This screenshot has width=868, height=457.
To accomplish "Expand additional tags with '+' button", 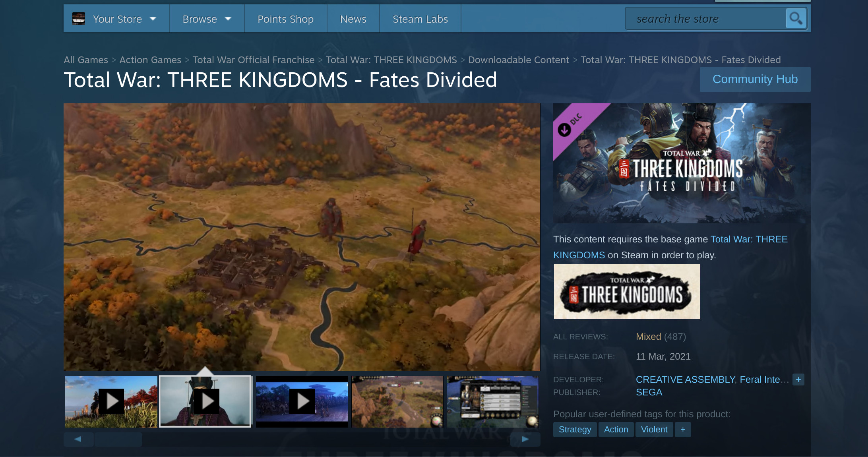I will tap(684, 430).
